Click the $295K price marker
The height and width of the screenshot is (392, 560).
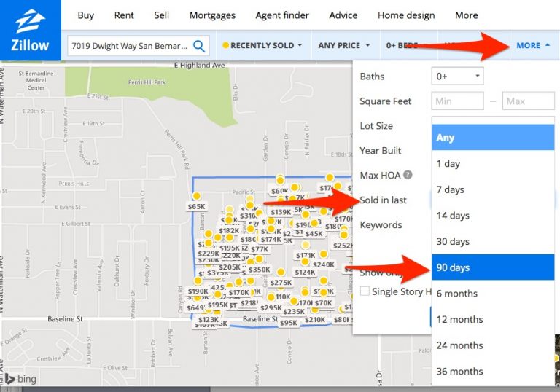coord(271,307)
